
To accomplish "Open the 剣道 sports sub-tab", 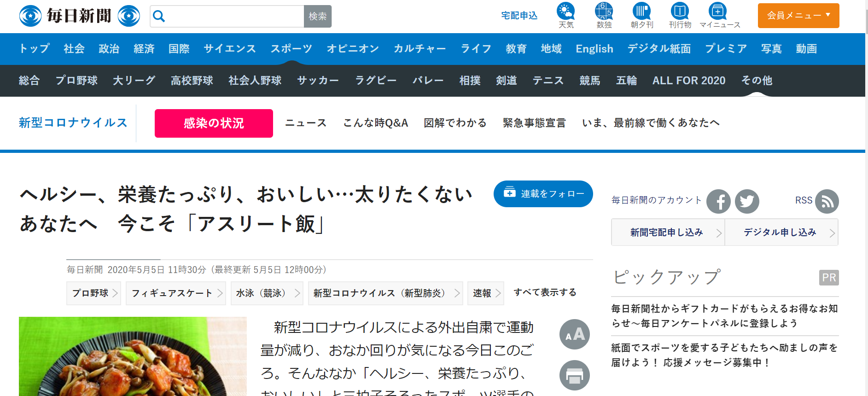I will click(507, 81).
